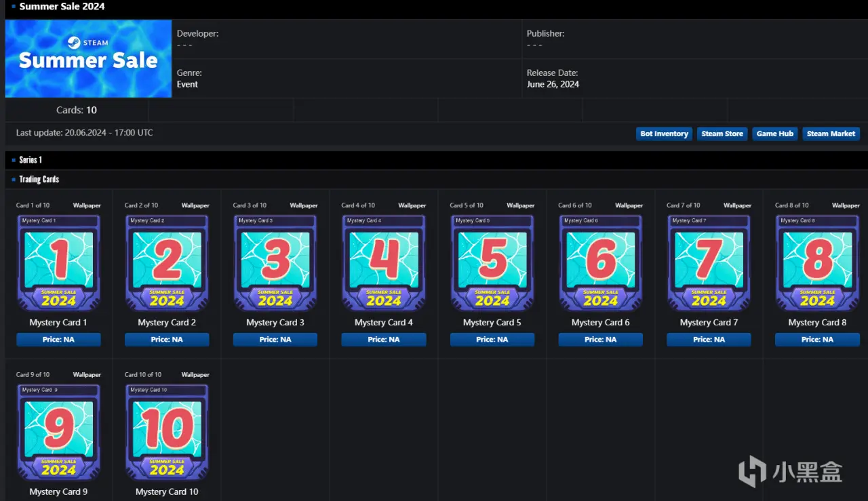Open Wallpaper link for Card 4 of 10
Viewport: 868px width, 501px height.
[412, 205]
